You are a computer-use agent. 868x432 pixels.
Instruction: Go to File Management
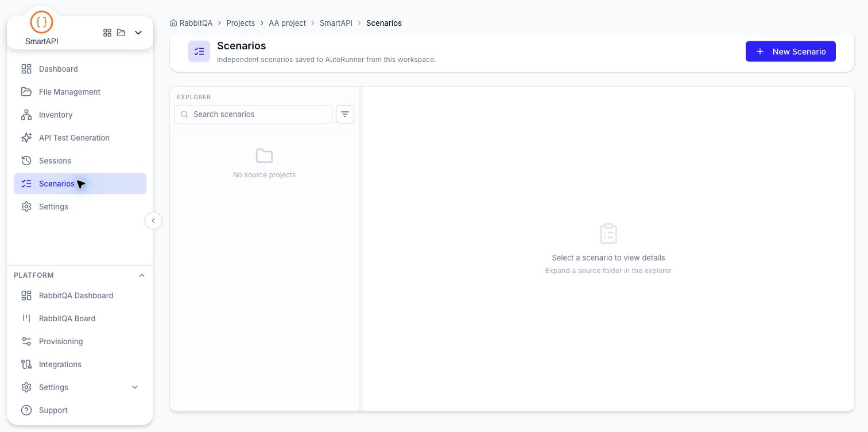(x=80, y=92)
